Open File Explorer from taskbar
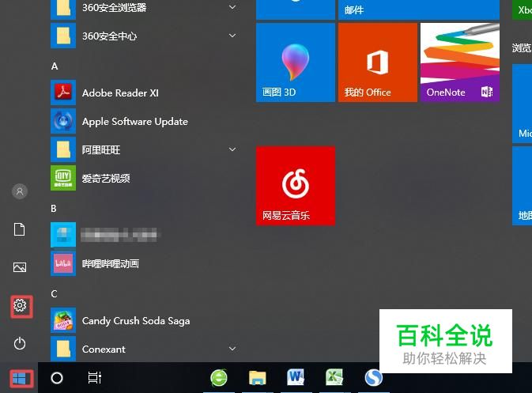 [x=258, y=377]
